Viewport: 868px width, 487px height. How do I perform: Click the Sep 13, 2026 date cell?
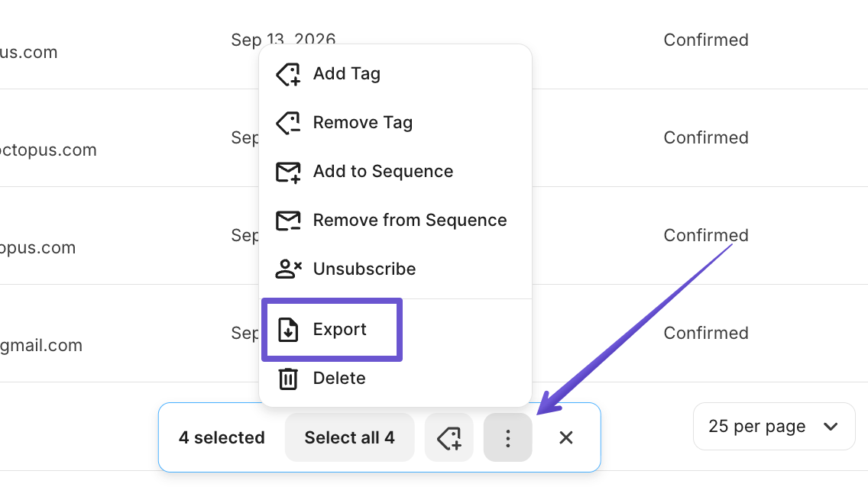click(x=283, y=39)
